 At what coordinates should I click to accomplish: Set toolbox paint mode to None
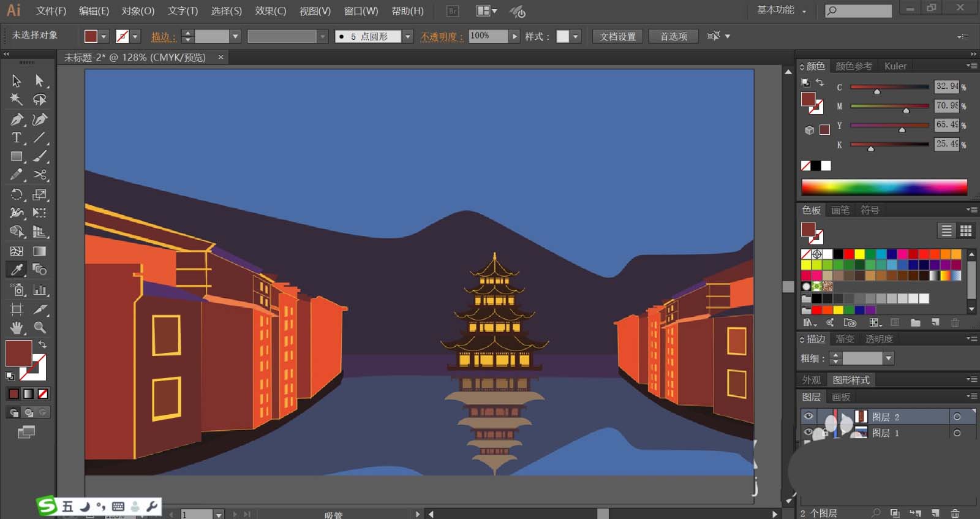click(x=43, y=393)
